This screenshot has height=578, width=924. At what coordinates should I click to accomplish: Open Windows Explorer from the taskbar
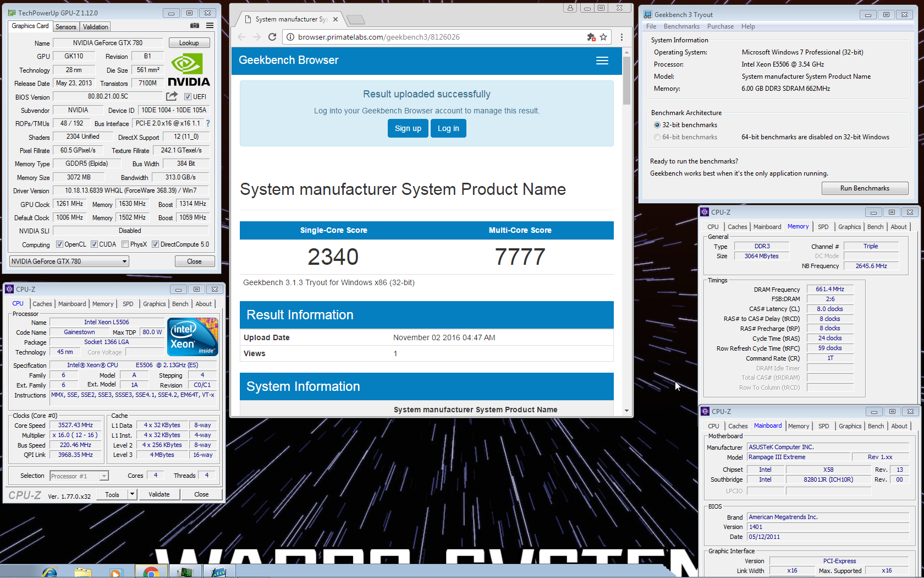[83, 572]
